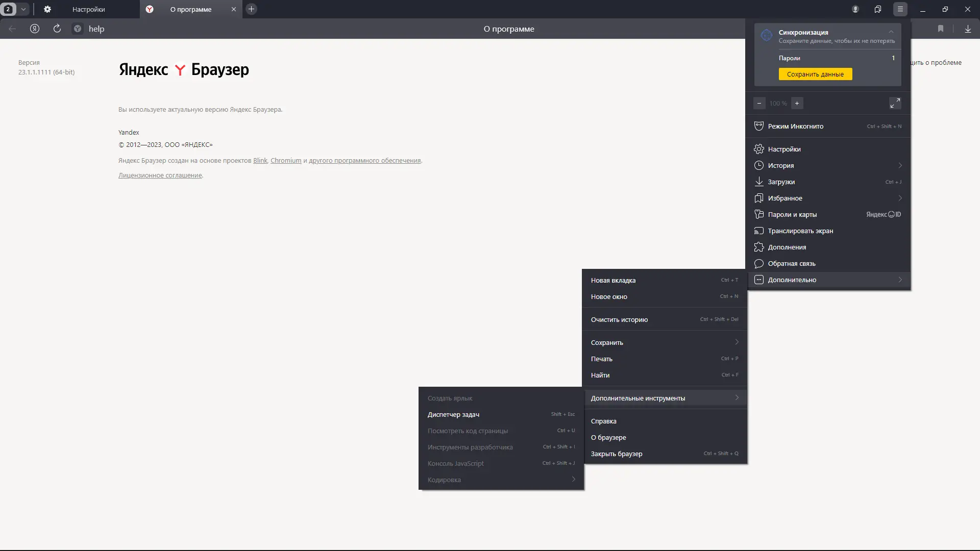
Task: Open the License agreement link
Action: coord(160,175)
